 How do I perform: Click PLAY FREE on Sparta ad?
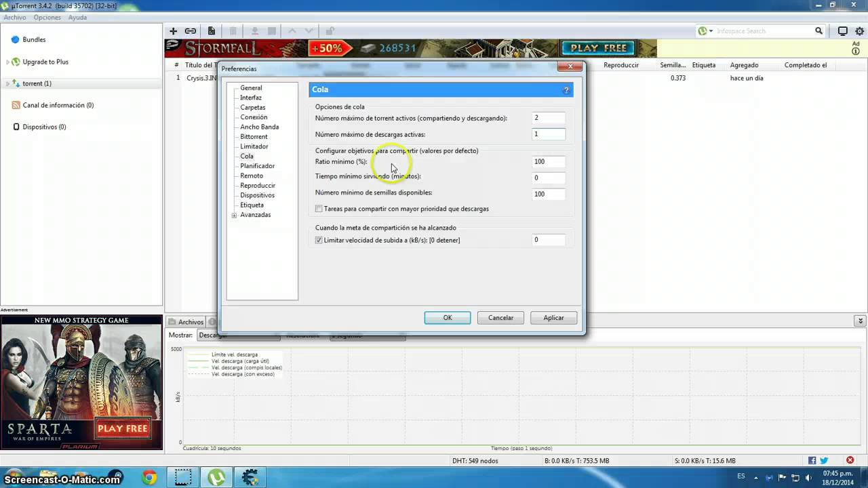122,428
